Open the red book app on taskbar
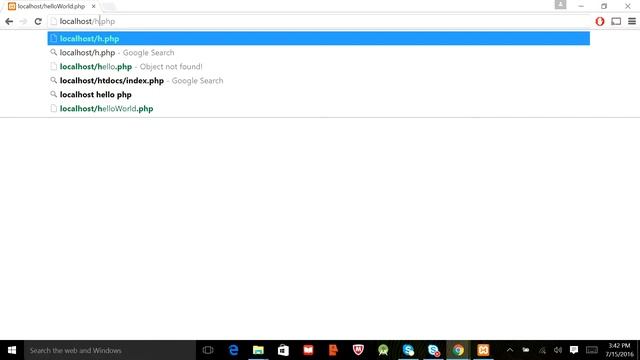 308,350
